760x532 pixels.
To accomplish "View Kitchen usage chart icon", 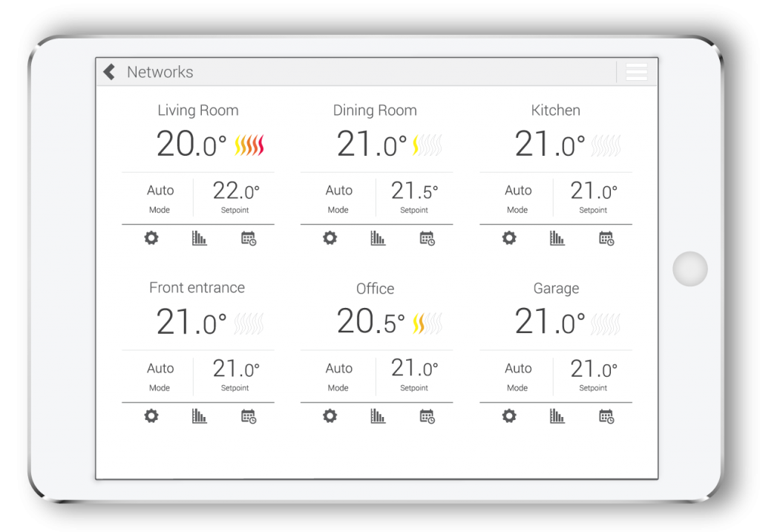I will pos(557,238).
